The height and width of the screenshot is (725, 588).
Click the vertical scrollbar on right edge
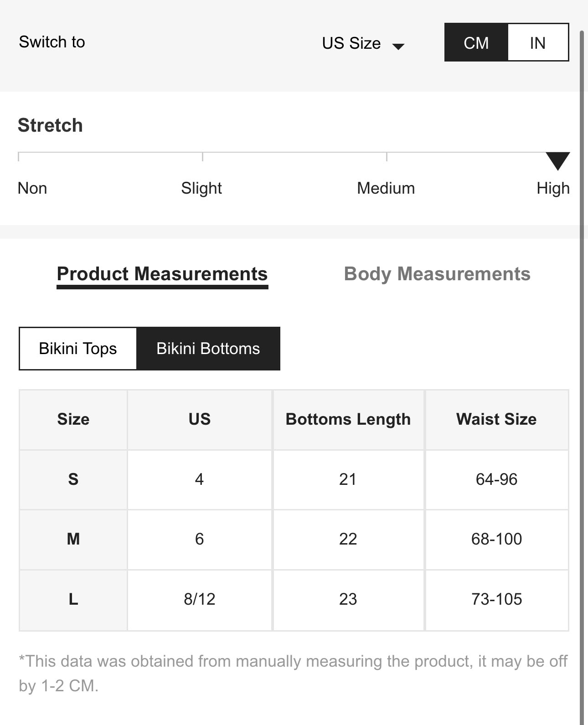pyautogui.click(x=582, y=365)
